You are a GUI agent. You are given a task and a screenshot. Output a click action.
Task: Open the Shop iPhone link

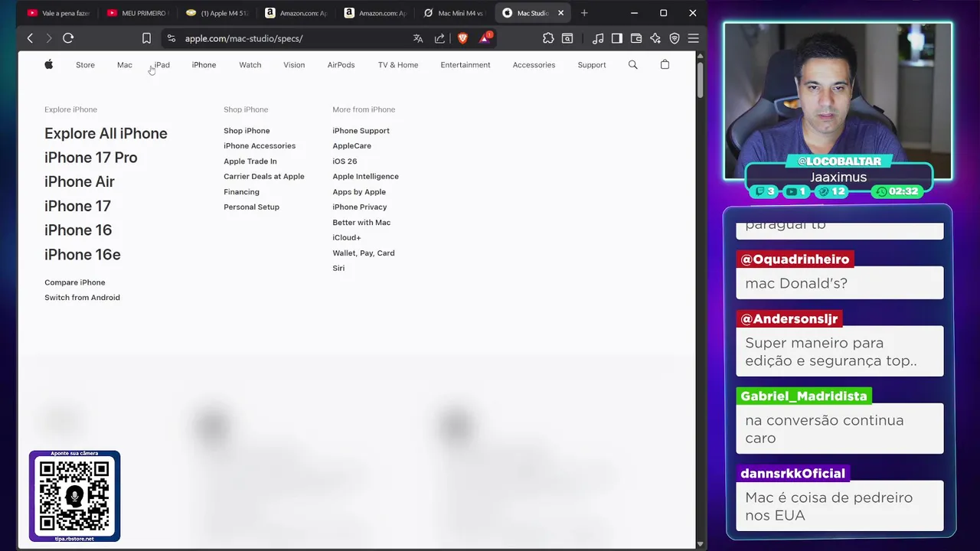coord(247,131)
